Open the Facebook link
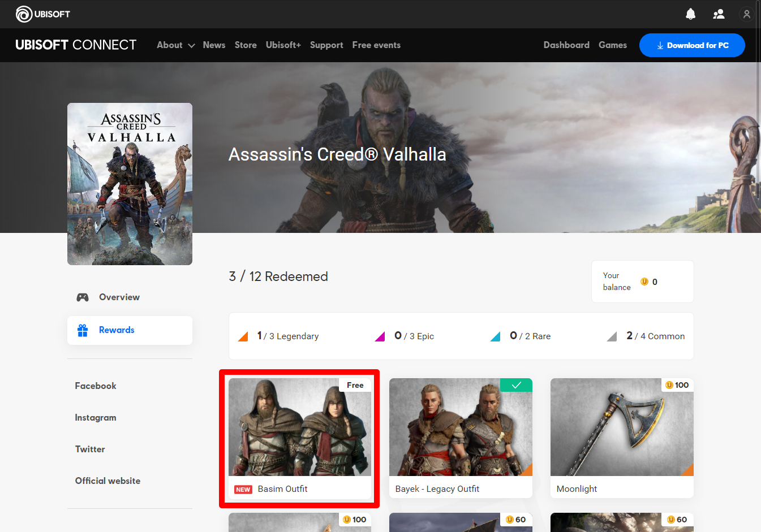Screen dimensions: 761x532 [96, 386]
